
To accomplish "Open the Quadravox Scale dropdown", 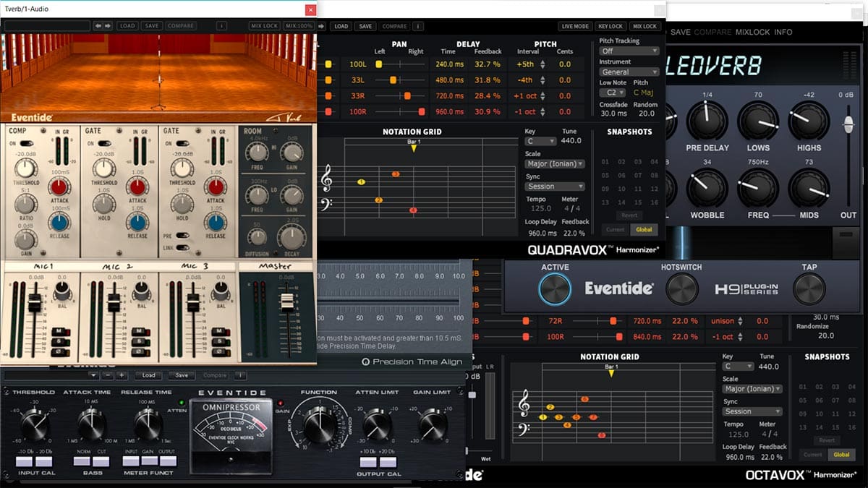I will click(556, 164).
